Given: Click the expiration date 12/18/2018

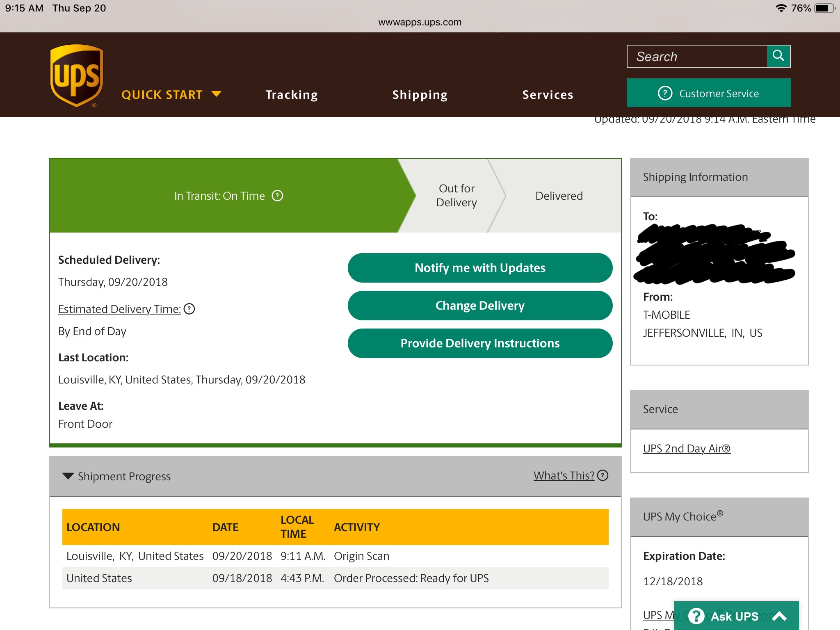Looking at the screenshot, I should coord(673,581).
